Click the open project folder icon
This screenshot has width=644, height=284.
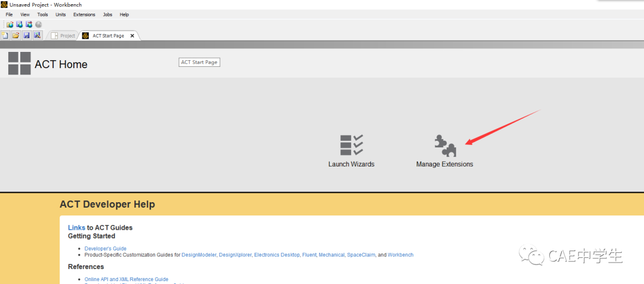[16, 35]
